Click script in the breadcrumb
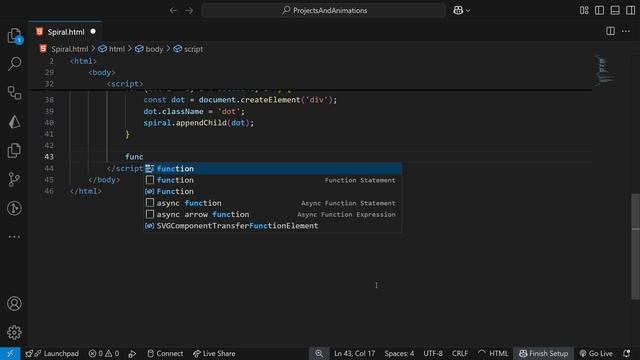640x360 pixels. pyautogui.click(x=193, y=49)
